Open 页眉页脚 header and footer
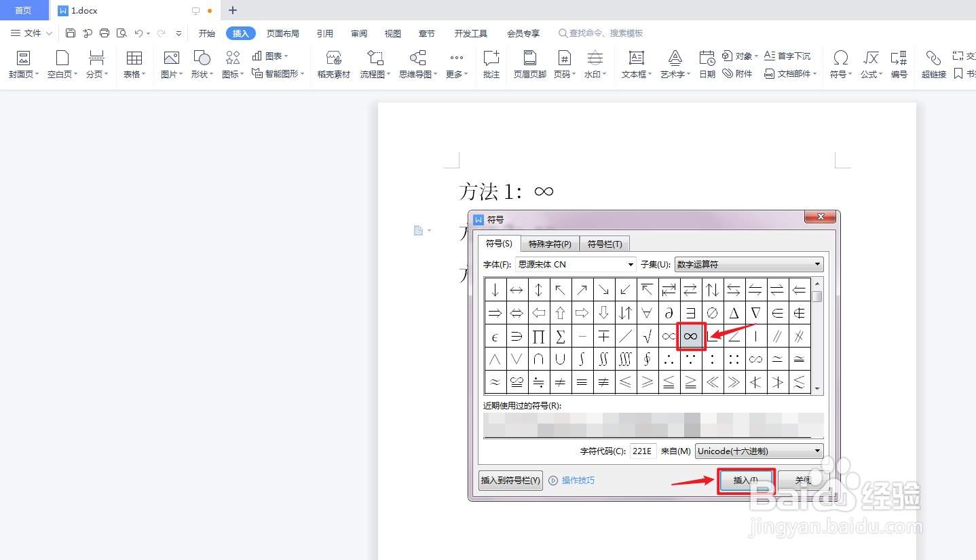 click(x=530, y=65)
